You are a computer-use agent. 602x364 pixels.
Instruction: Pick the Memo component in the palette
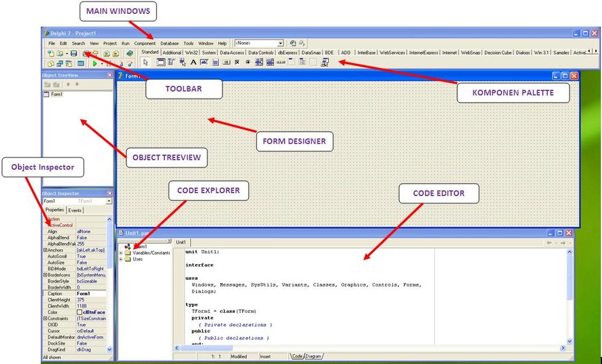tap(216, 62)
